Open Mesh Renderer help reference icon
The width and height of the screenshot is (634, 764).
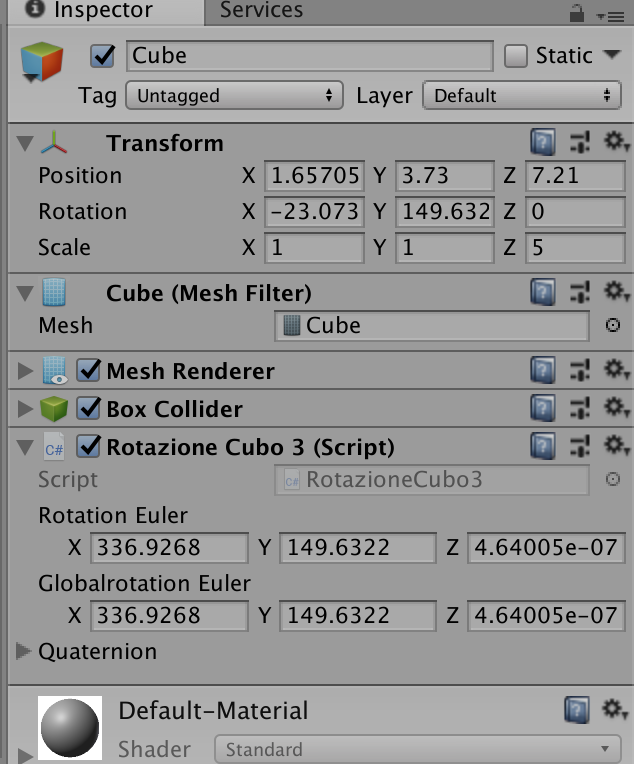coord(543,370)
